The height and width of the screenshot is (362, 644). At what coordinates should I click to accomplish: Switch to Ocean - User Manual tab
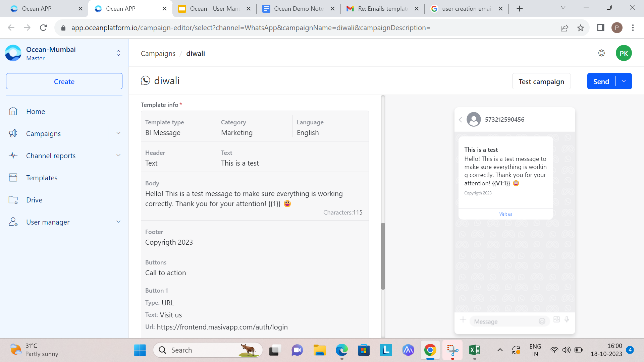(215, 9)
